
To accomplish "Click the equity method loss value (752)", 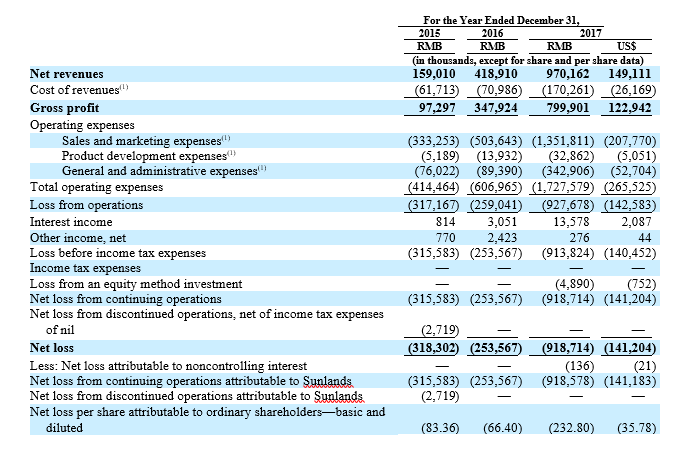I will (641, 284).
